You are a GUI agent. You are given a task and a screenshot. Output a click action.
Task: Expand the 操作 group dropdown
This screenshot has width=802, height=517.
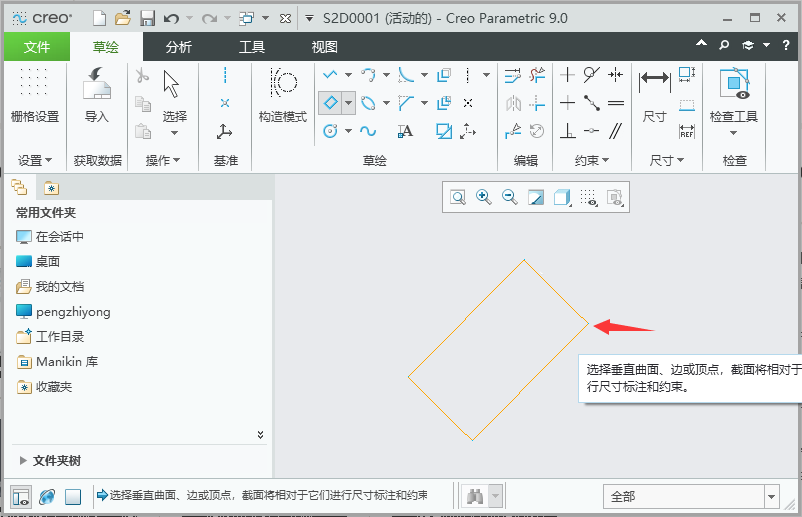[x=163, y=161]
